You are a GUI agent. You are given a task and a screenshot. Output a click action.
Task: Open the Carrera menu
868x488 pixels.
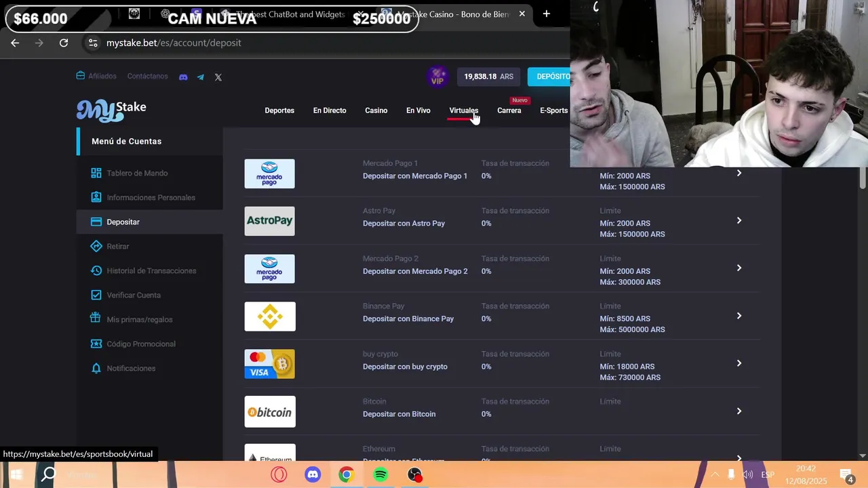point(509,110)
